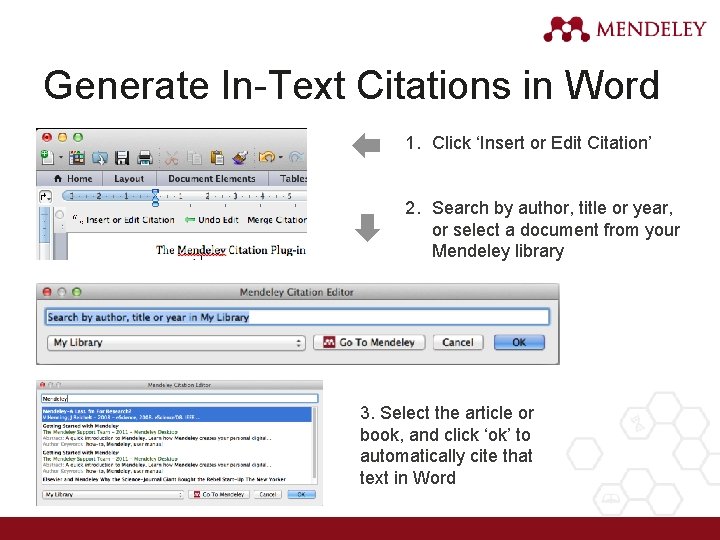Click the Mendeley icon on large Go To Mendeley button
Screen dimensions: 720x540
[329, 342]
